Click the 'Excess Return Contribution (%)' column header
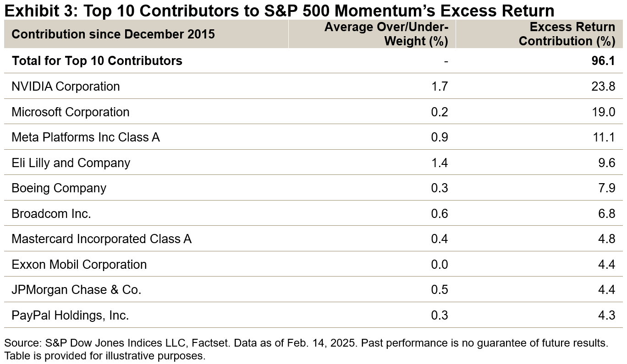 [566, 34]
